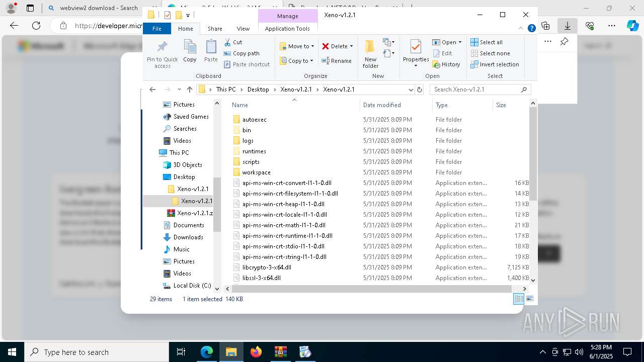644x362 pixels.
Task: Switch to the Share tab
Action: (215, 29)
